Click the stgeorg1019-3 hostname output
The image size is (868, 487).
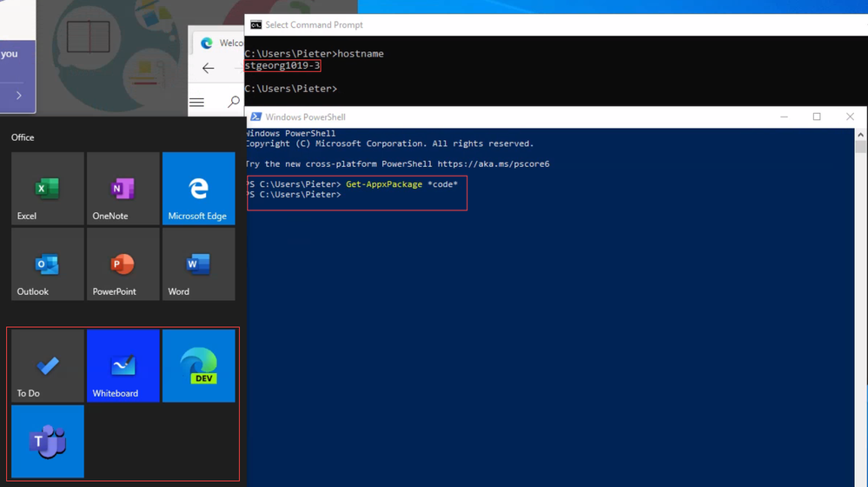click(x=282, y=65)
